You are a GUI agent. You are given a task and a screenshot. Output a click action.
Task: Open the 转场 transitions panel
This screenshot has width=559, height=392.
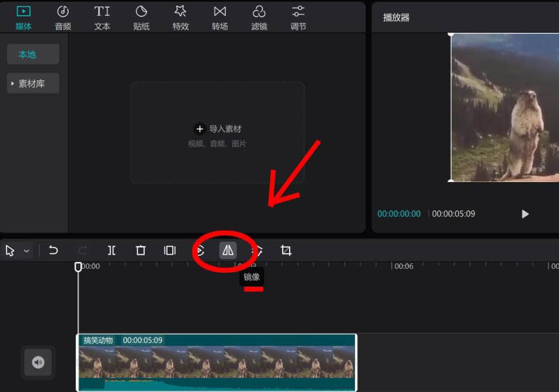[x=220, y=17]
